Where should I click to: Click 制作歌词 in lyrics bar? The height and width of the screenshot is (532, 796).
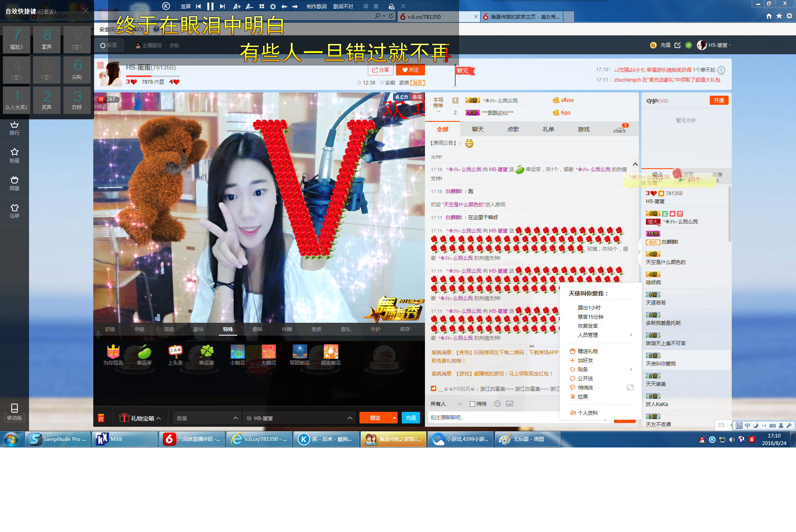pos(316,6)
